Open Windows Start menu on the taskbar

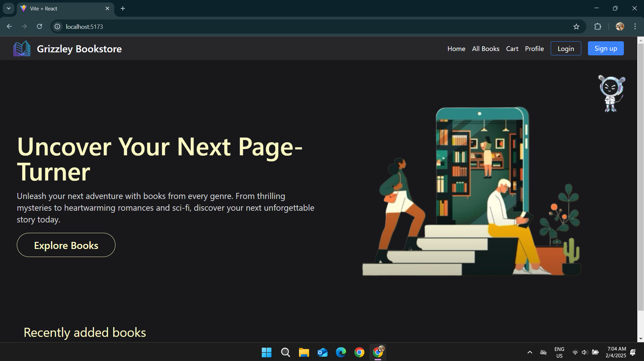coord(266,352)
